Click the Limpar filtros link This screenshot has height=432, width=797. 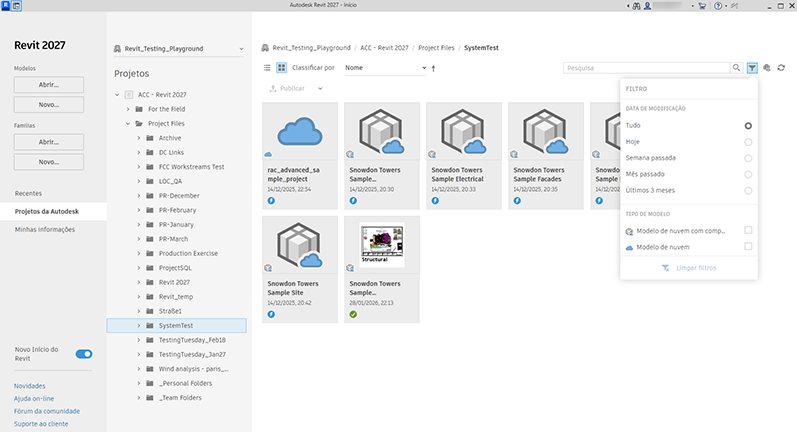[689, 268]
